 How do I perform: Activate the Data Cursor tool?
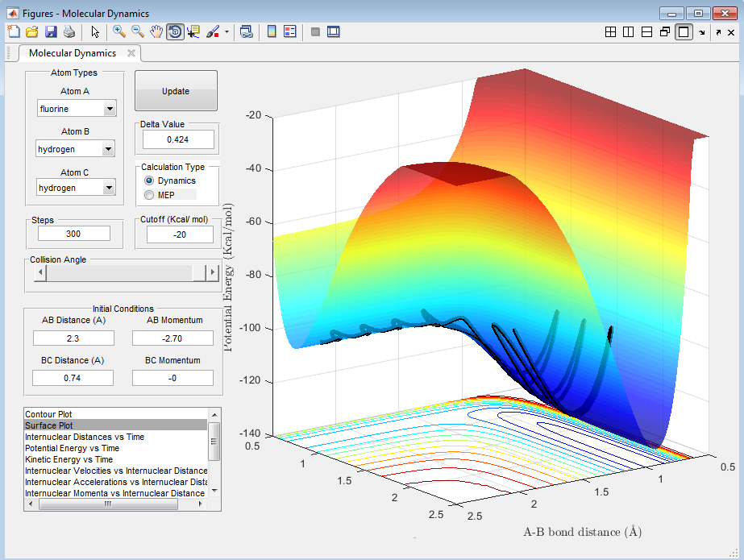[x=193, y=31]
